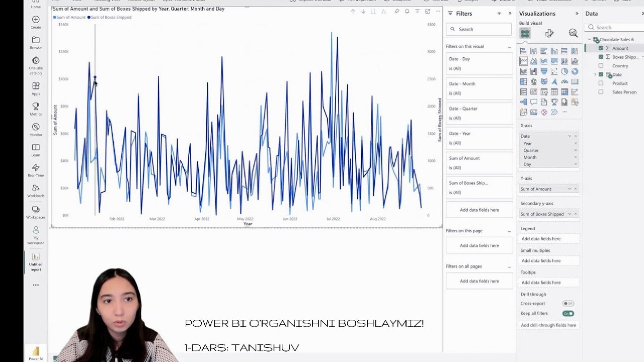The height and width of the screenshot is (362, 644).
Task: Check the Sales Person field
Action: pyautogui.click(x=601, y=92)
